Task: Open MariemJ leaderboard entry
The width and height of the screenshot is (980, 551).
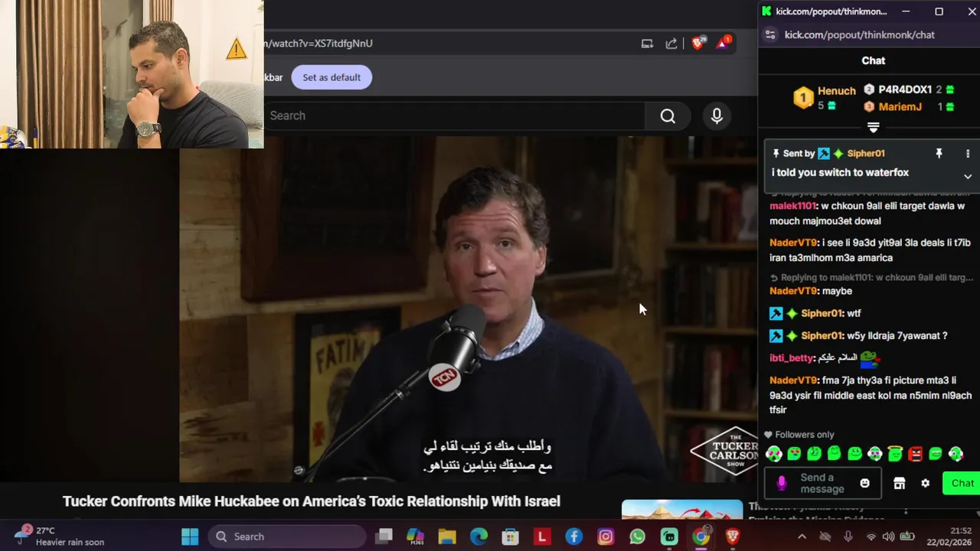Action: (909, 107)
